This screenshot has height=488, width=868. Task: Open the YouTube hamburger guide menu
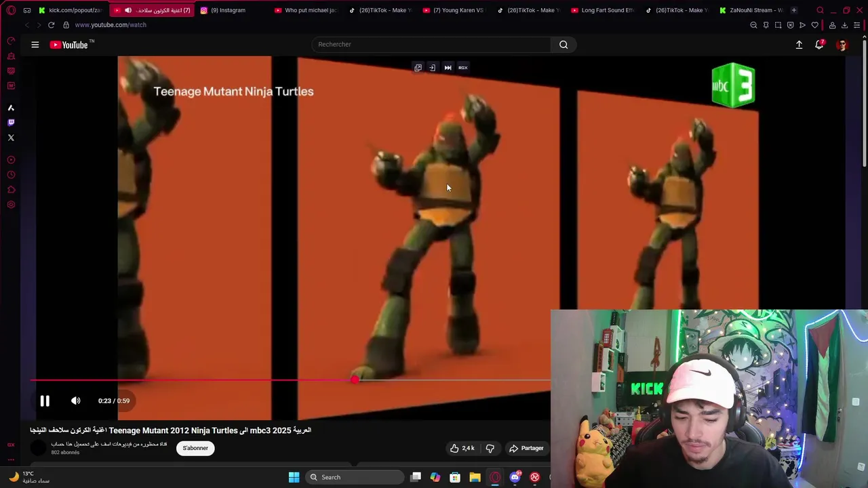(x=35, y=45)
